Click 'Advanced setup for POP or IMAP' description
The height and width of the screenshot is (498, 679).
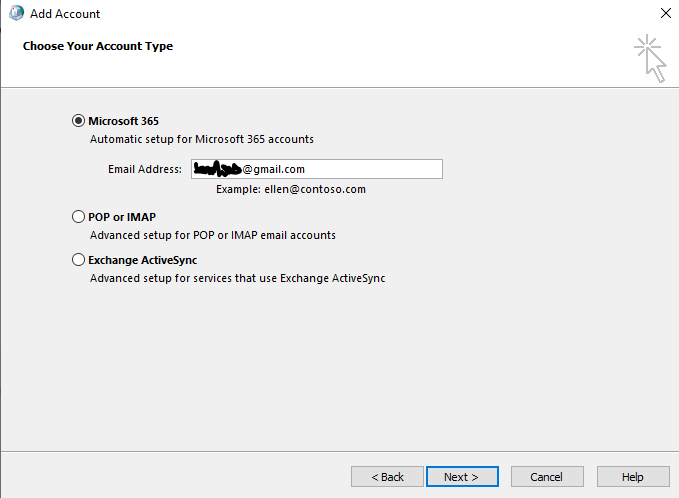213,235
